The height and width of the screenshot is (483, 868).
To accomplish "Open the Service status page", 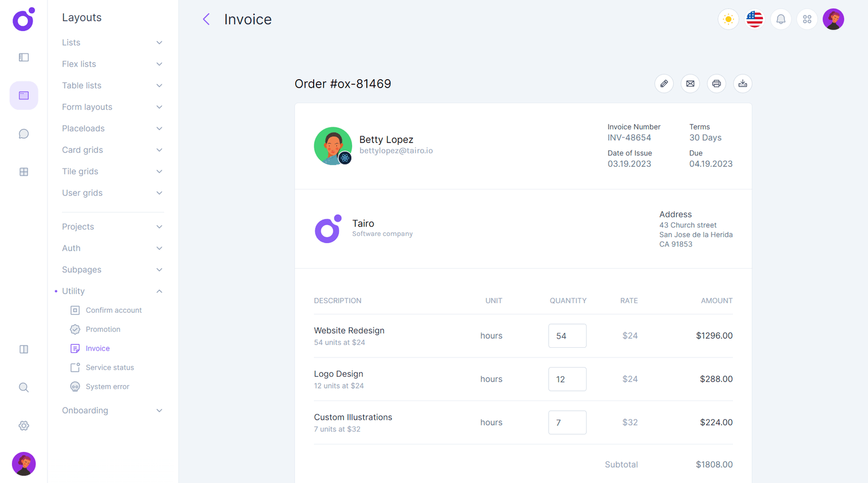I will tap(110, 367).
